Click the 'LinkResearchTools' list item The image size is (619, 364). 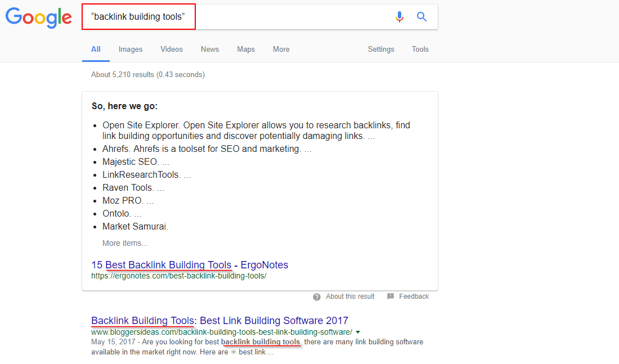tap(146, 175)
